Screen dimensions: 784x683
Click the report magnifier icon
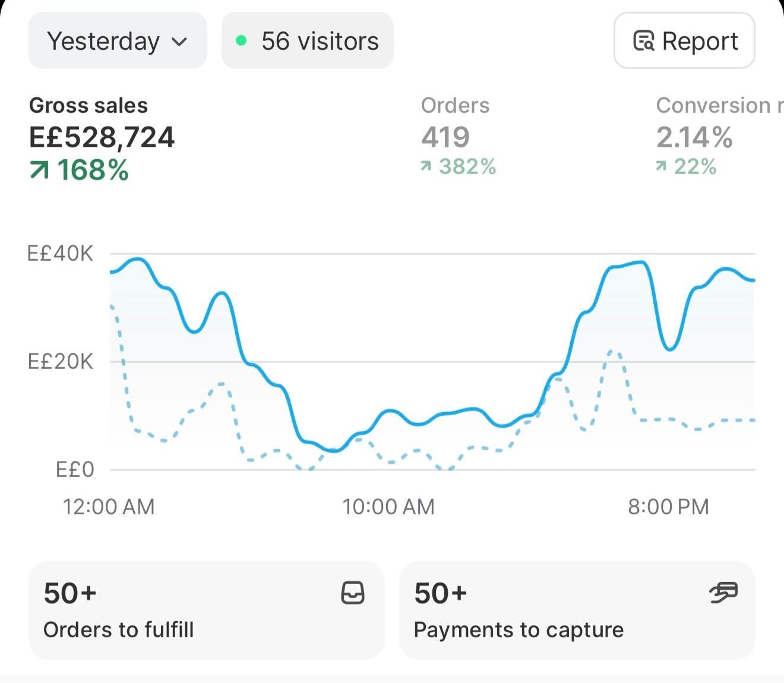pos(644,41)
